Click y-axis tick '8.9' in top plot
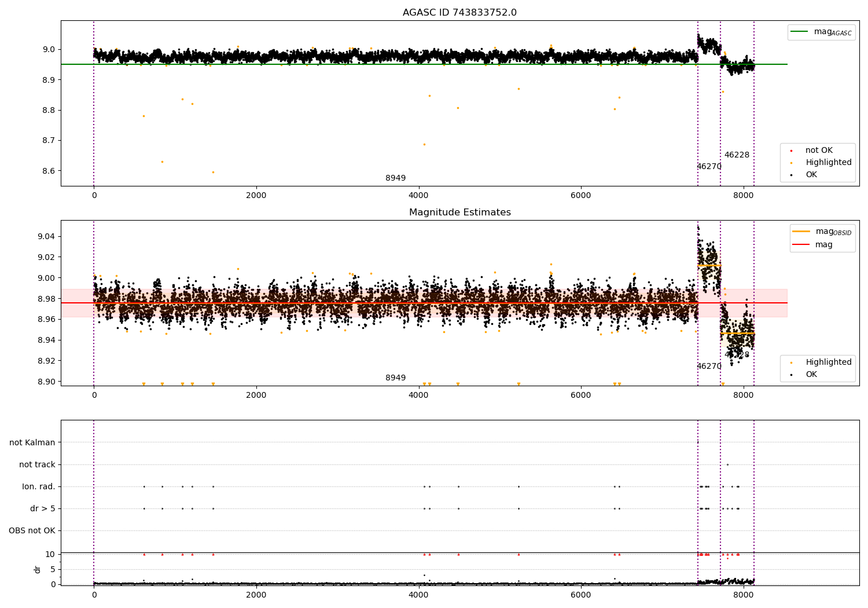Image resolution: width=868 pixels, height=608 pixels. [x=49, y=80]
